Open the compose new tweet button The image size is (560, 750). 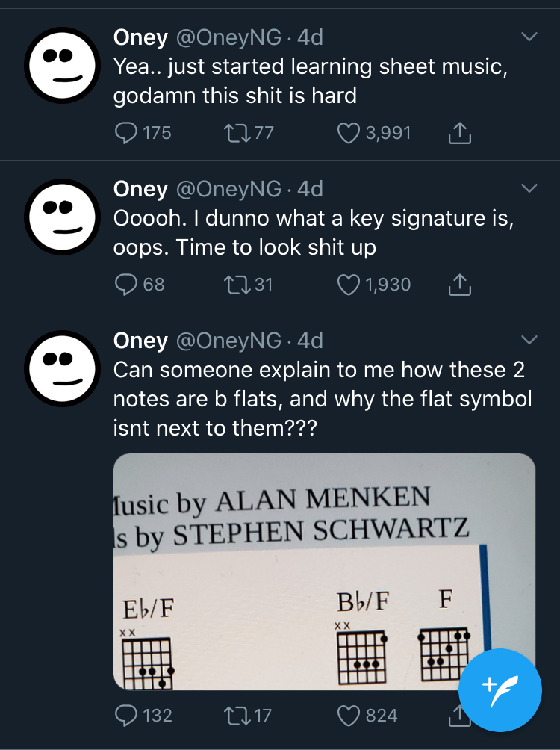click(x=500, y=690)
